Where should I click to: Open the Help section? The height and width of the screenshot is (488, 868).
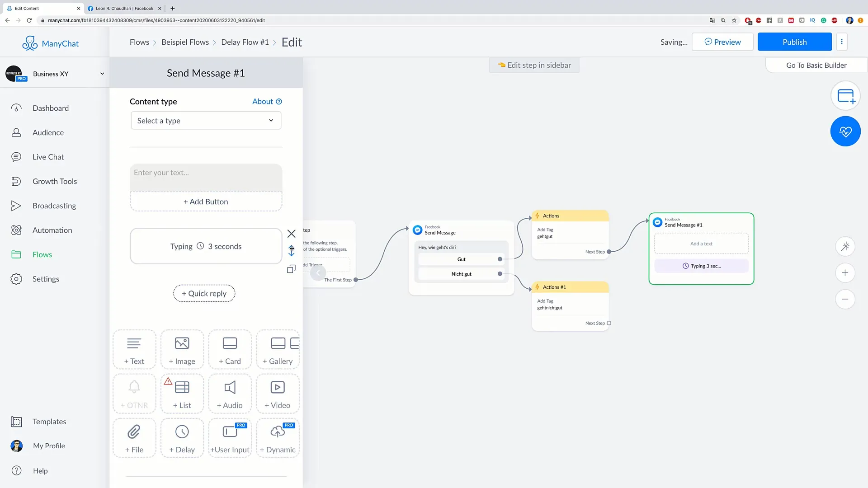tap(40, 470)
